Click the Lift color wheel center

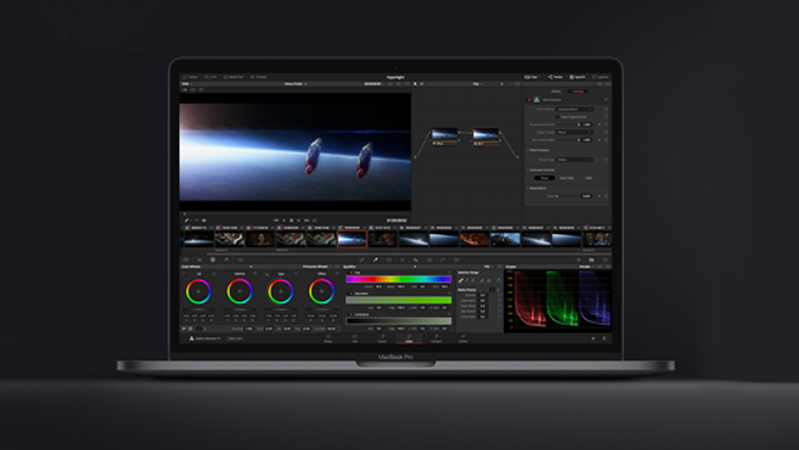[x=198, y=291]
